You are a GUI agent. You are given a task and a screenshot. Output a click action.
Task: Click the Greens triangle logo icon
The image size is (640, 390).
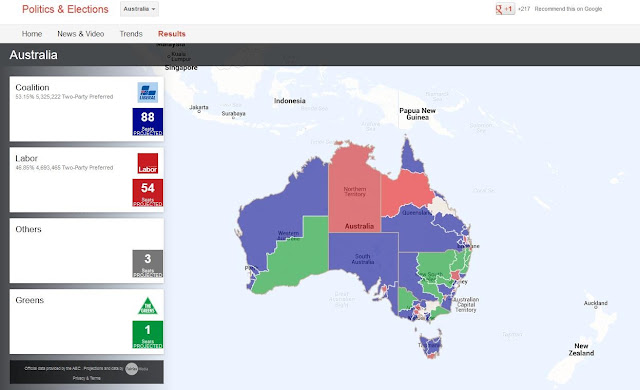(148, 306)
